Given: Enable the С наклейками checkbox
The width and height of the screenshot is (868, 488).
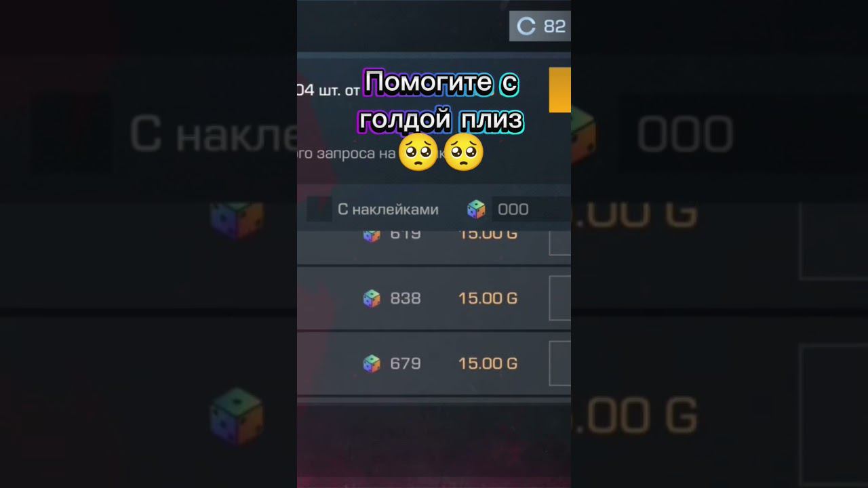Looking at the screenshot, I should coord(319,209).
